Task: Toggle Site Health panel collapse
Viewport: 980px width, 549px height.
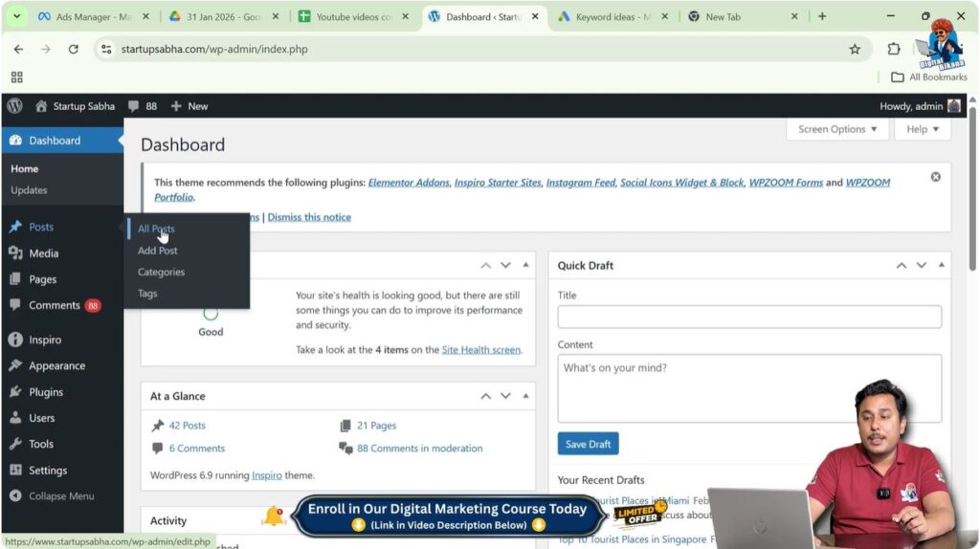Action: (x=525, y=266)
